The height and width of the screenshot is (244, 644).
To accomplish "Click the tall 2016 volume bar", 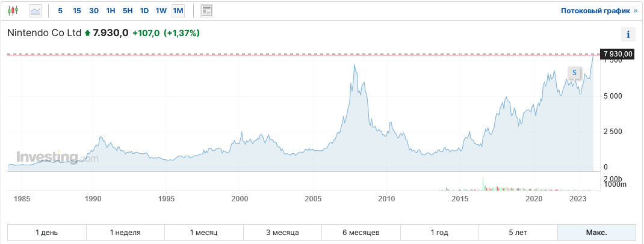I will tap(483, 184).
